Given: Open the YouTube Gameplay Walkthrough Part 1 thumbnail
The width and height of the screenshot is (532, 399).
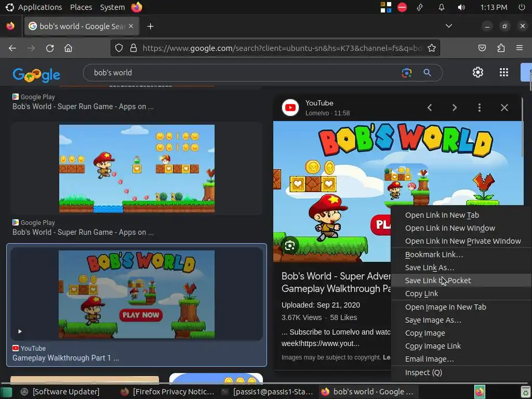Looking at the screenshot, I should coord(137,294).
